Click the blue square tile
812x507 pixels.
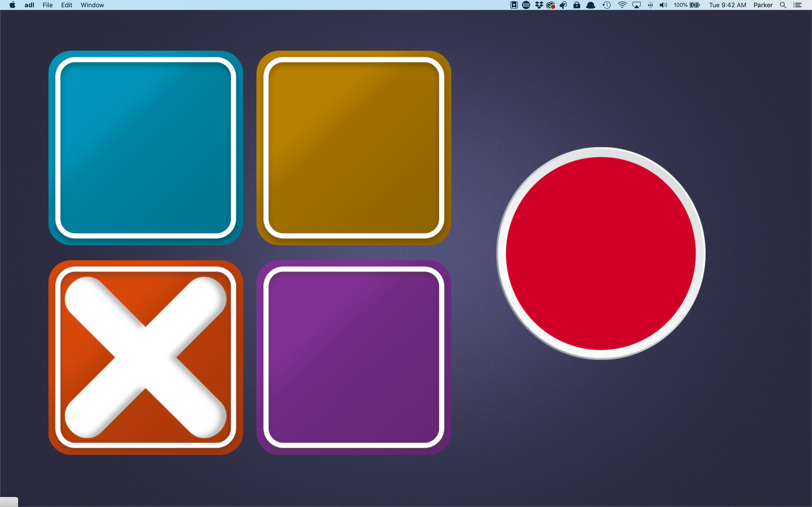[146, 148]
